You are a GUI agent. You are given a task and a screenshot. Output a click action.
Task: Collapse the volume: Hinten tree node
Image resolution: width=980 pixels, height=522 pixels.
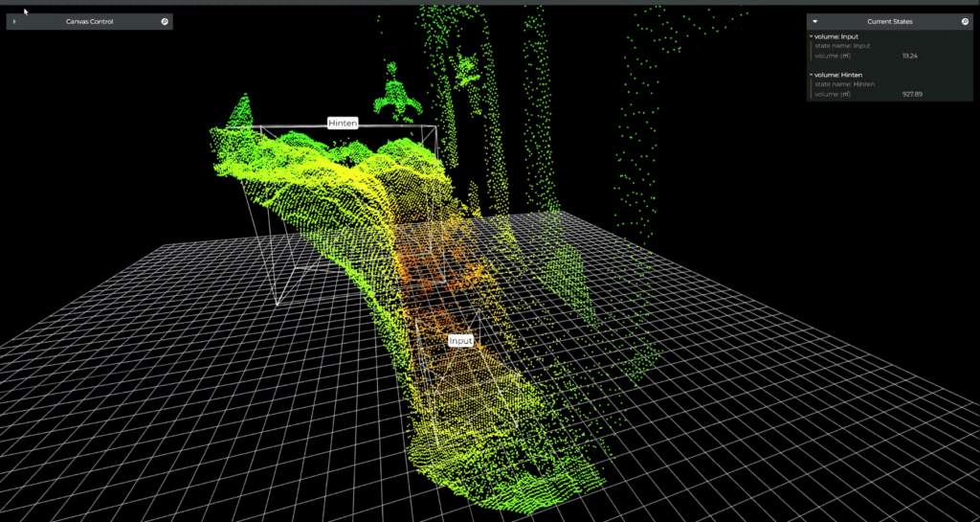point(811,75)
